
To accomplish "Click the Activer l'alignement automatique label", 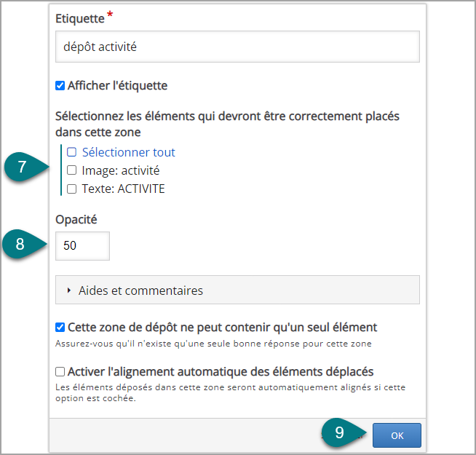I will pyautogui.click(x=221, y=371).
